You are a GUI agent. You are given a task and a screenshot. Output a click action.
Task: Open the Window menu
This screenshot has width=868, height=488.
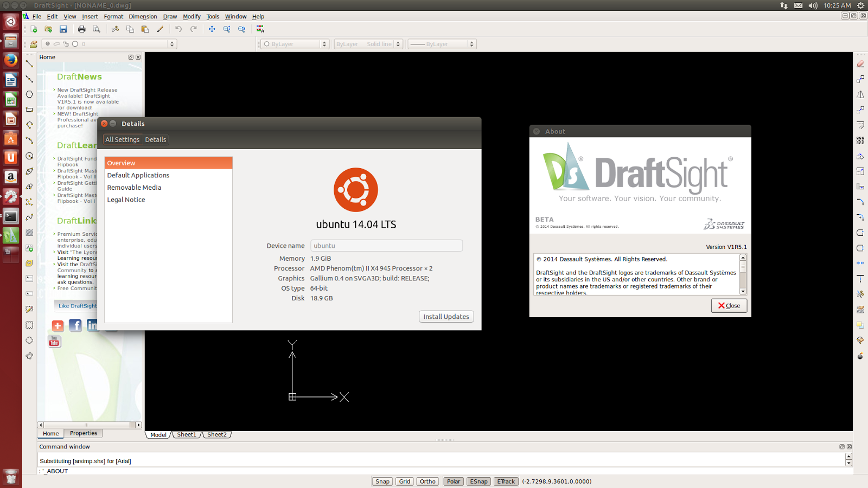click(x=235, y=17)
